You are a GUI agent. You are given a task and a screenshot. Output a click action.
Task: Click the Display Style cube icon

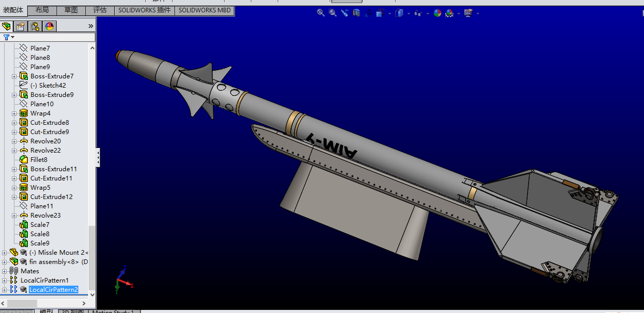coord(399,13)
